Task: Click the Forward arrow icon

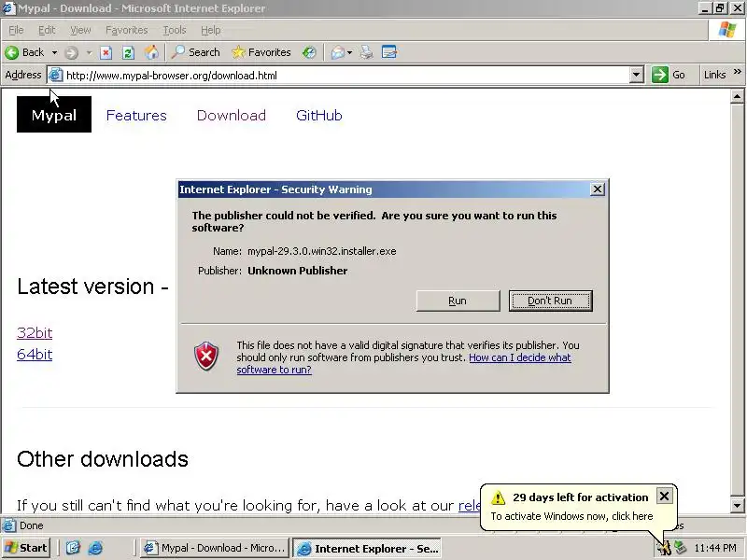Action: pos(72,52)
